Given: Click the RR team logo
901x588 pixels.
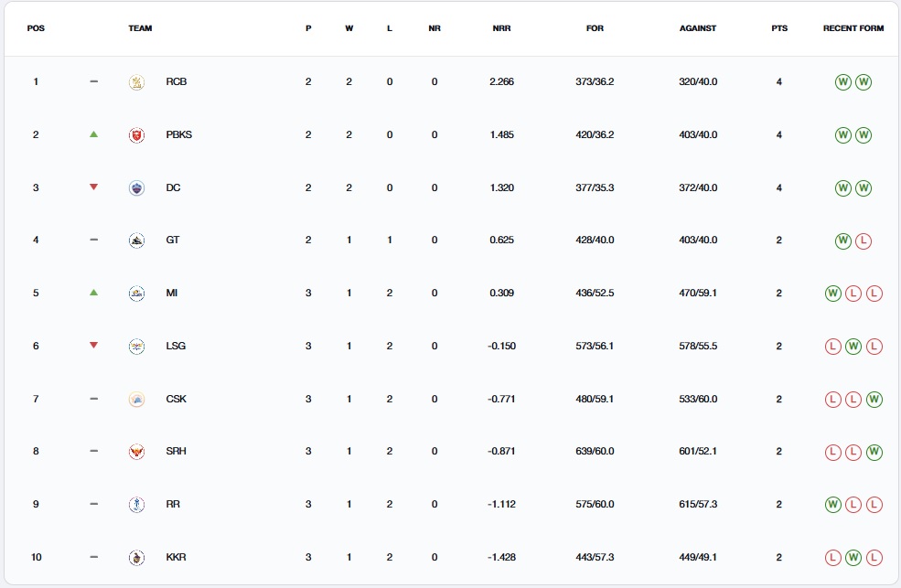Looking at the screenshot, I should 136,505.
